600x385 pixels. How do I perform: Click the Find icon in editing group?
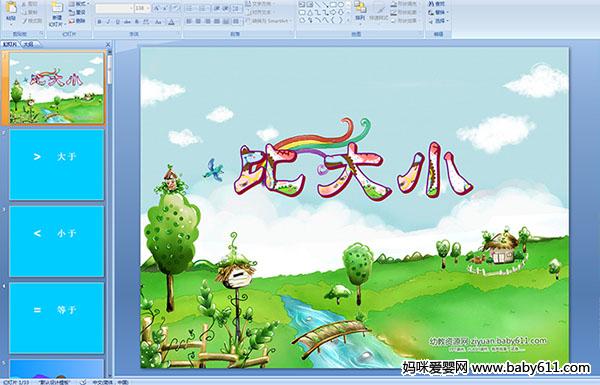pyautogui.click(x=437, y=4)
